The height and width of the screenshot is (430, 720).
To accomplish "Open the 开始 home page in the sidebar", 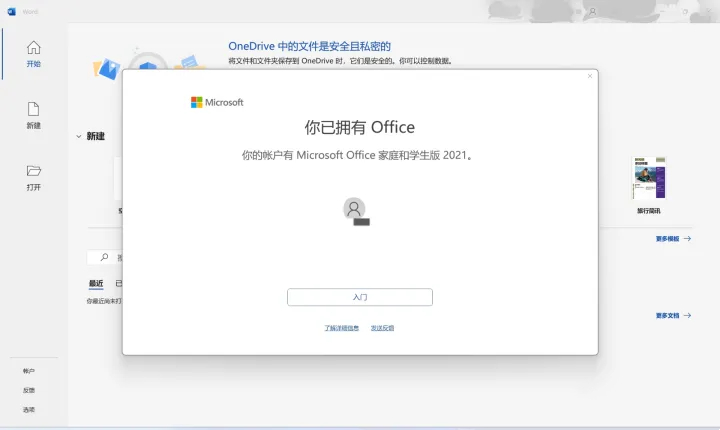I will click(x=34, y=54).
